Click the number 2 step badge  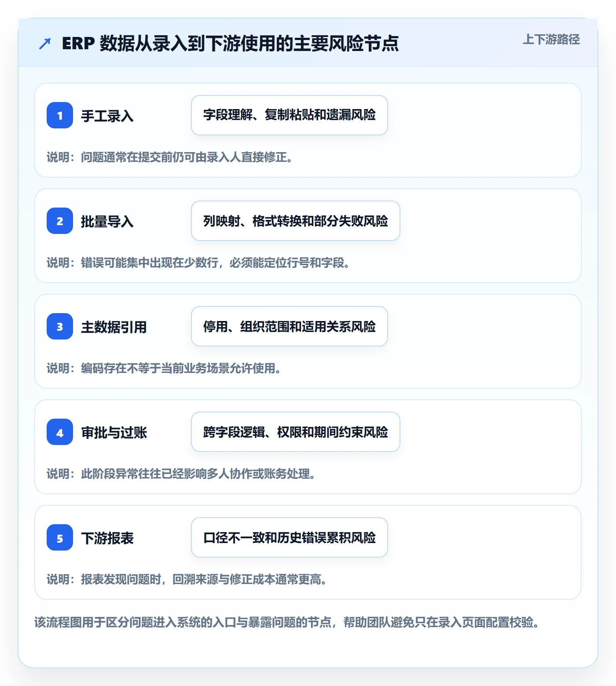click(60, 221)
